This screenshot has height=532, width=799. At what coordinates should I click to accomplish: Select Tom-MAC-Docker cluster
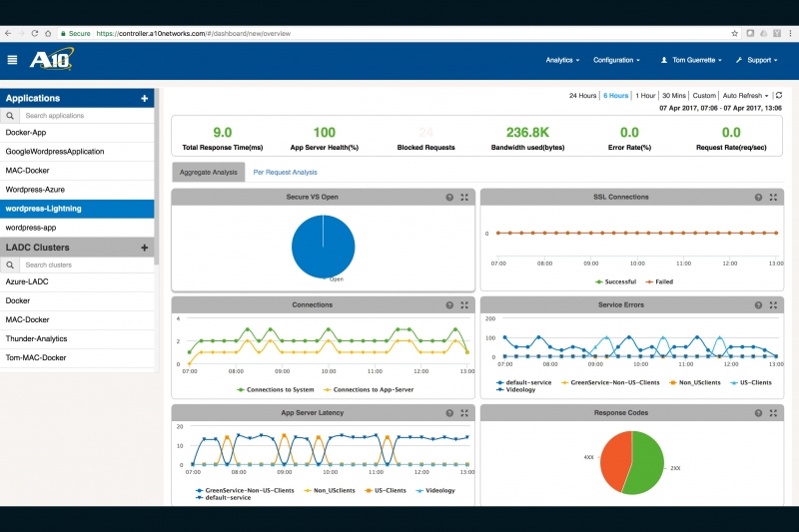click(77, 358)
